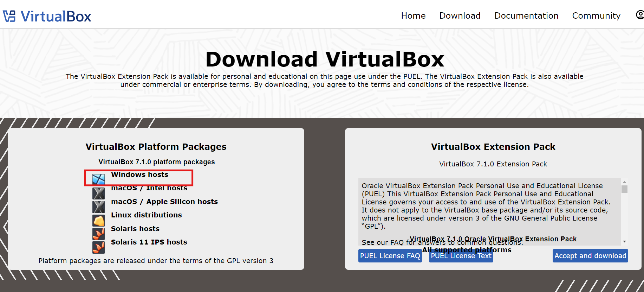Click the VirtualBox wordmark in header
This screenshot has height=292, width=644.
click(x=56, y=17)
